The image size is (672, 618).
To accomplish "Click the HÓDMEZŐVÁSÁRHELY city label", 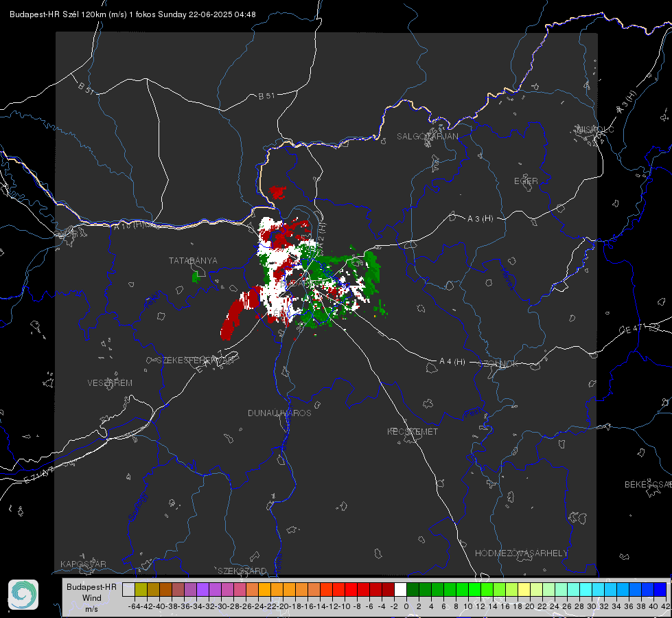I will pos(521,553).
